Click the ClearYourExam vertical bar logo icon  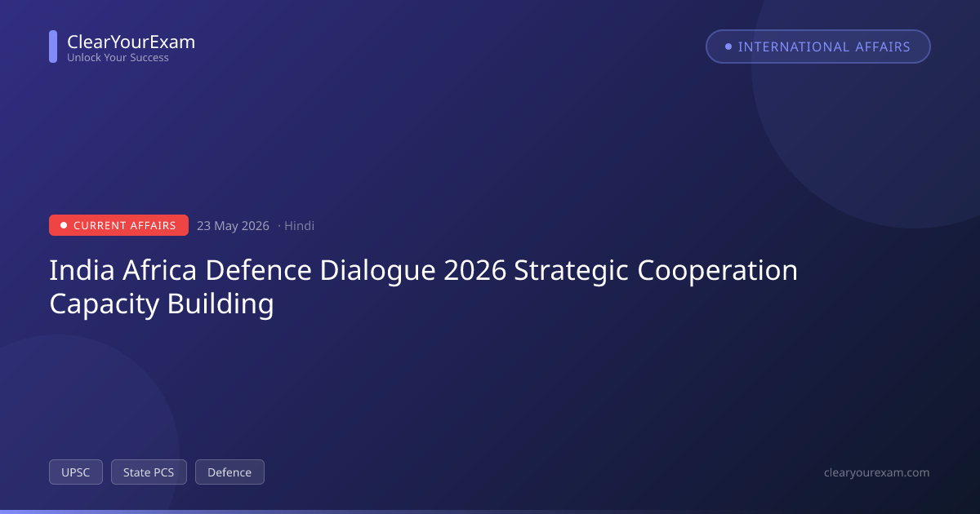(53, 47)
